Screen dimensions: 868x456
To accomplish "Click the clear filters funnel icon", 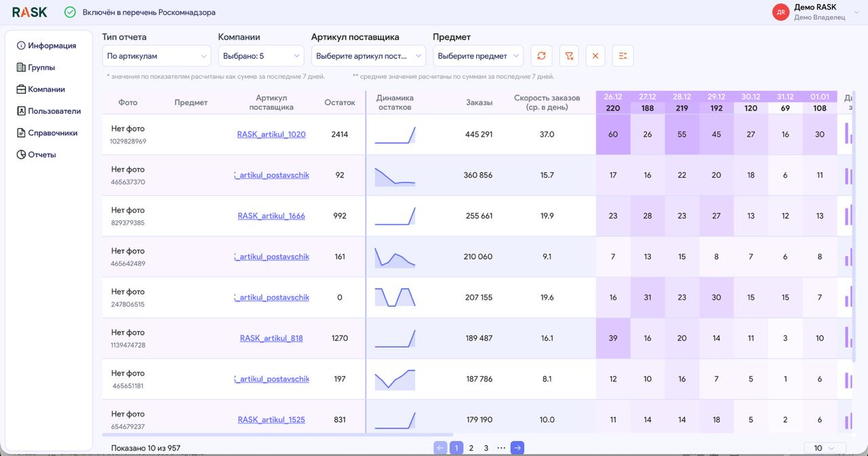I will [569, 56].
